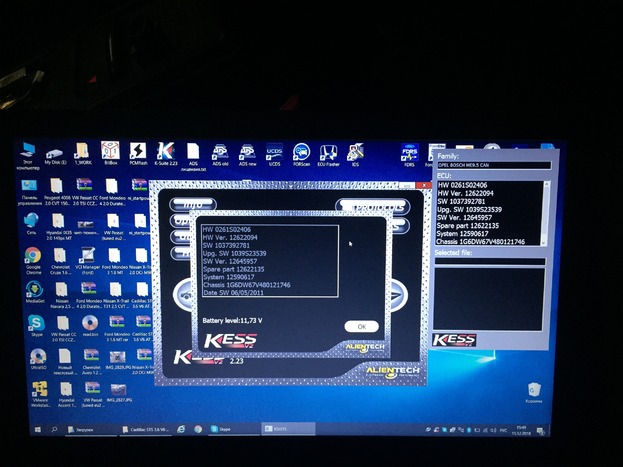Open the FDRS desktop icon
Screen dimensions: 623x467
click(409, 154)
